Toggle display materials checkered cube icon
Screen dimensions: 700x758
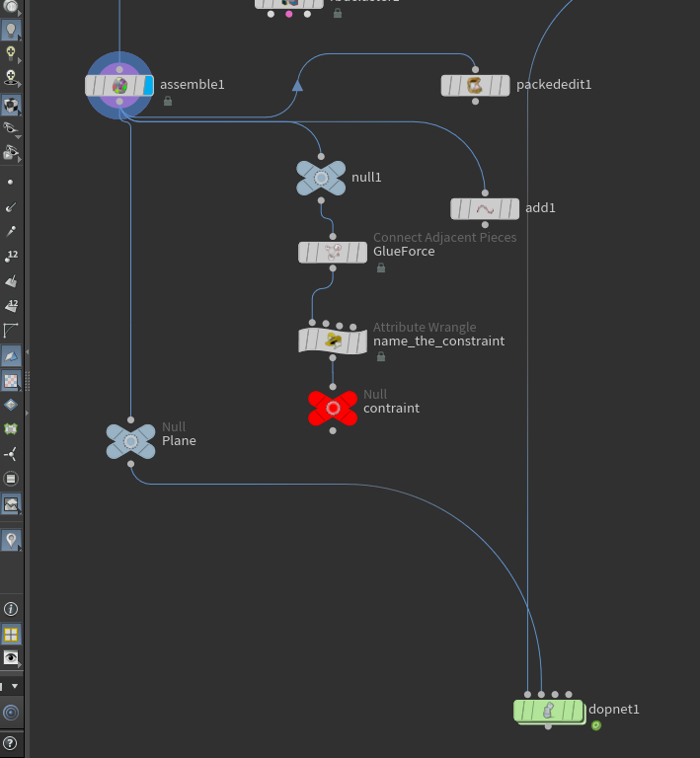11,105
